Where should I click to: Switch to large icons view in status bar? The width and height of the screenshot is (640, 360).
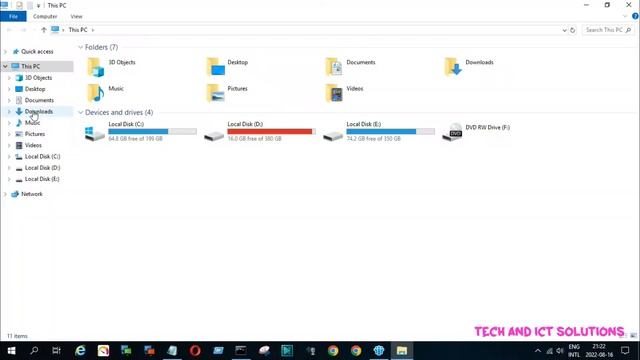coord(633,336)
